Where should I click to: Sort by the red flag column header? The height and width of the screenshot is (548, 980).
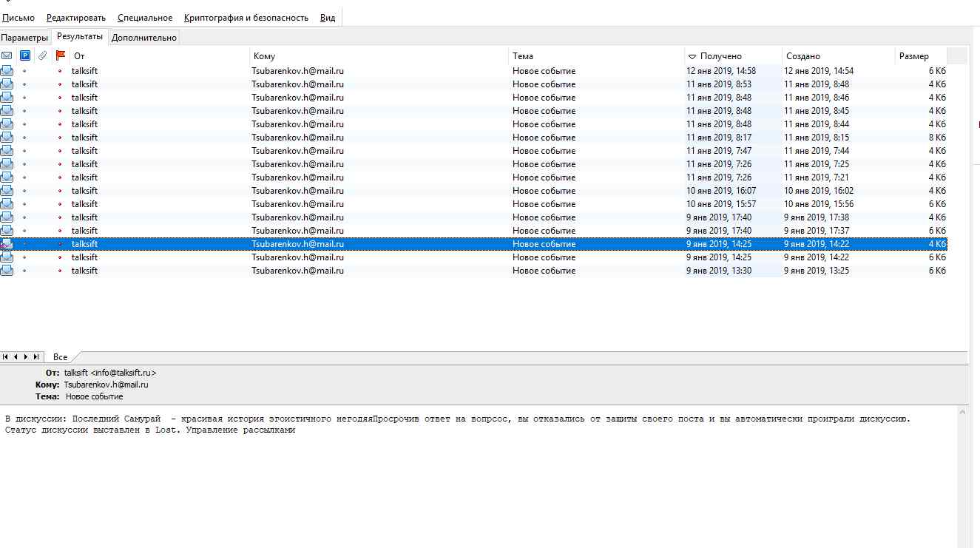[61, 55]
